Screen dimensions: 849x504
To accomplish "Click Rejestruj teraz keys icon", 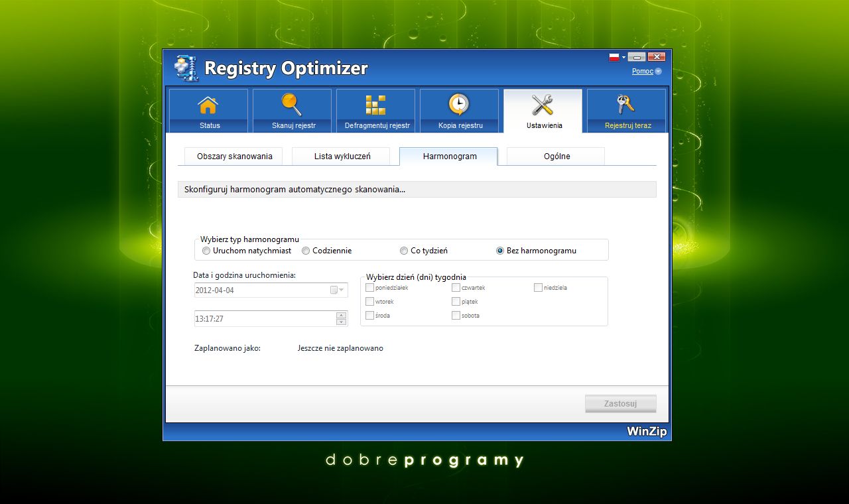I will pyautogui.click(x=626, y=105).
